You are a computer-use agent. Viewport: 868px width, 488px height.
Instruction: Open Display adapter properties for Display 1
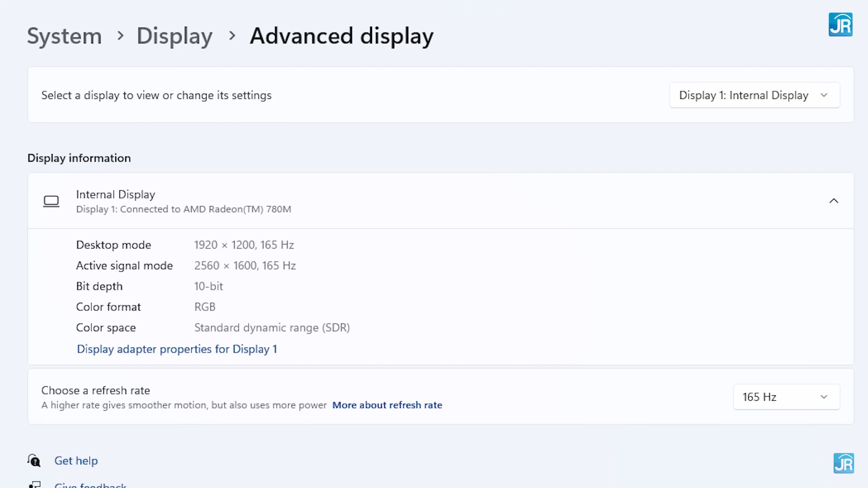(x=177, y=349)
